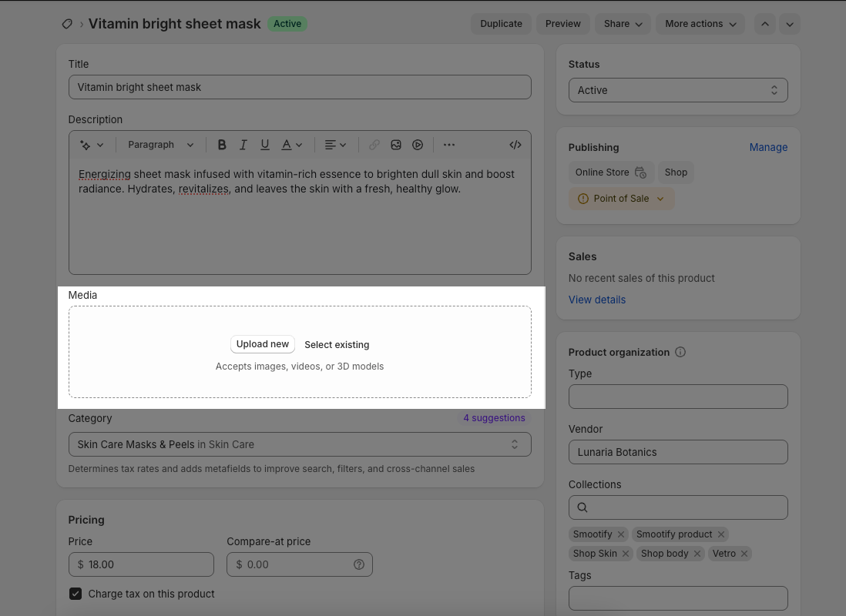The height and width of the screenshot is (616, 846).
Task: Click the more options ellipsis in editor
Action: [449, 145]
